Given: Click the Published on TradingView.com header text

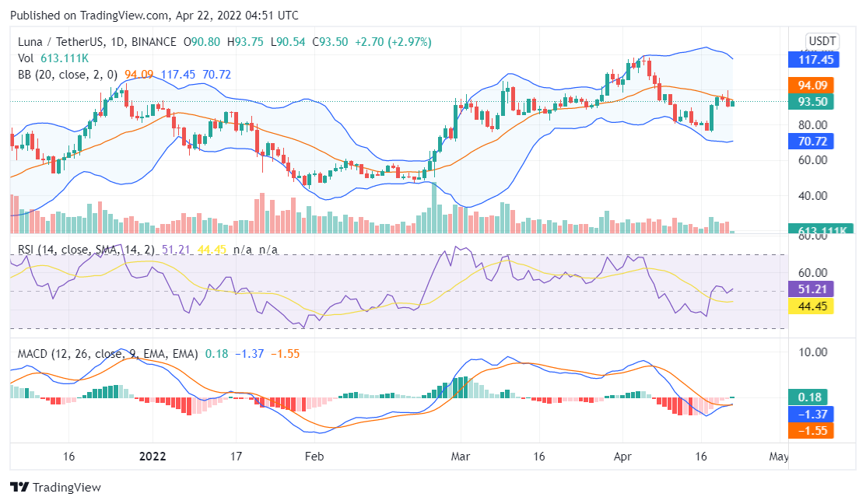Looking at the screenshot, I should [x=154, y=16].
